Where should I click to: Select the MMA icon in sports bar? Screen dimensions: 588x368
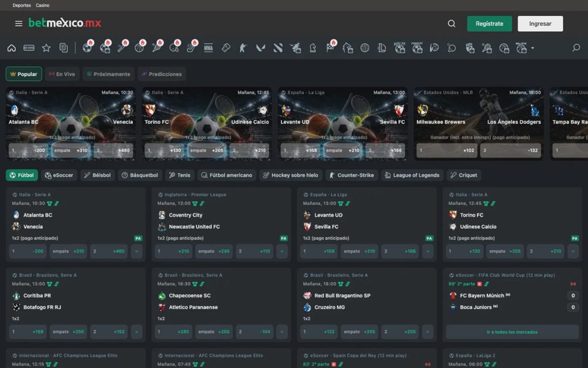pos(208,48)
